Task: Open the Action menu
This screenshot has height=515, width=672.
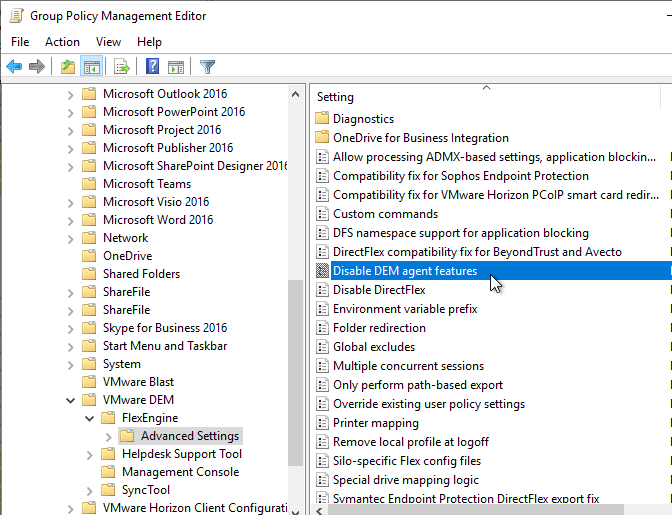Action: pyautogui.click(x=62, y=42)
